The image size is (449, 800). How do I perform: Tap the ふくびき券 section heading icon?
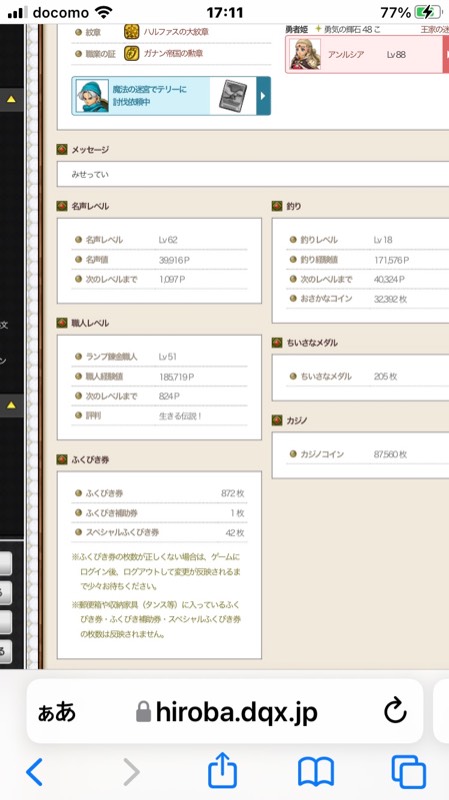click(62, 460)
